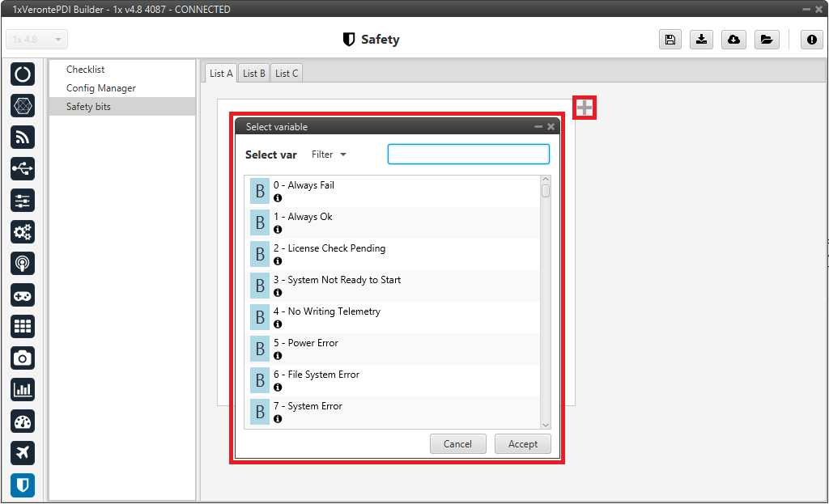
Task: Click the plus add-variable icon
Action: click(585, 108)
